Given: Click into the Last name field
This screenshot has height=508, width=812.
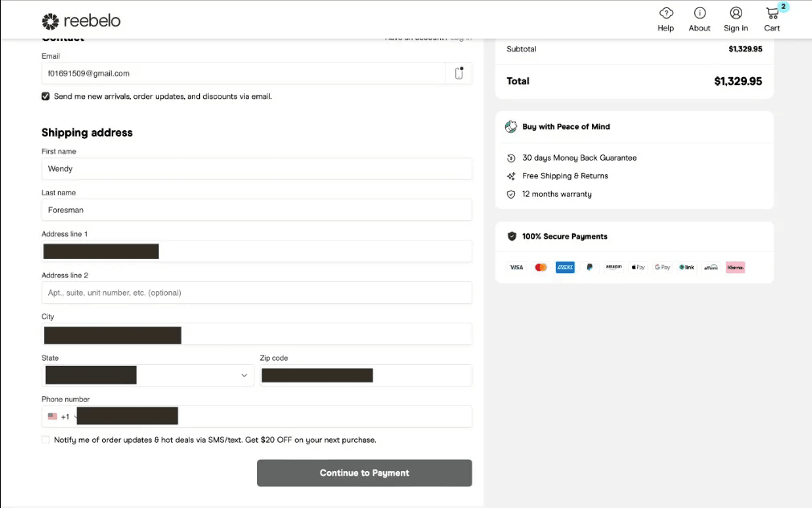Looking at the screenshot, I should coord(256,210).
